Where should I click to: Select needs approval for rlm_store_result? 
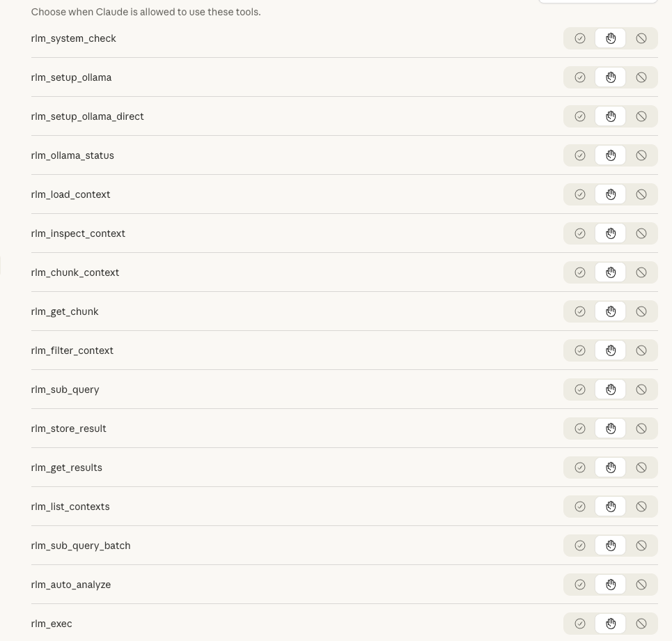[611, 428]
